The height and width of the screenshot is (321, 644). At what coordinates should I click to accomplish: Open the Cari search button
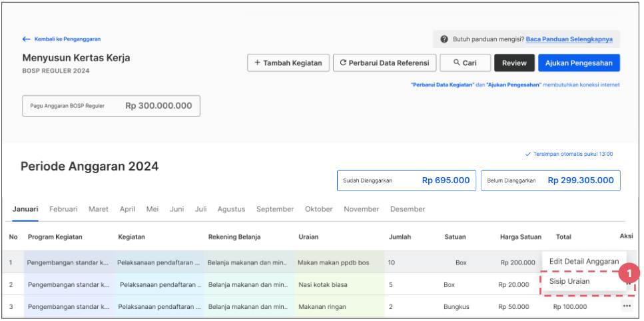465,63
